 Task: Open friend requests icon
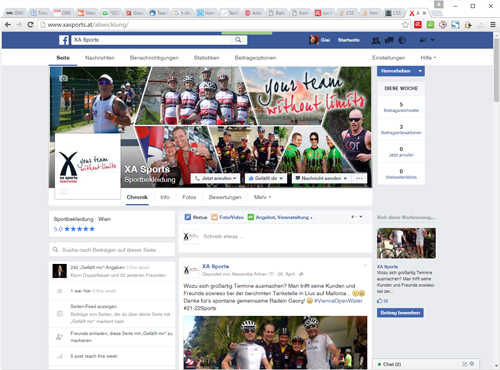[376, 40]
